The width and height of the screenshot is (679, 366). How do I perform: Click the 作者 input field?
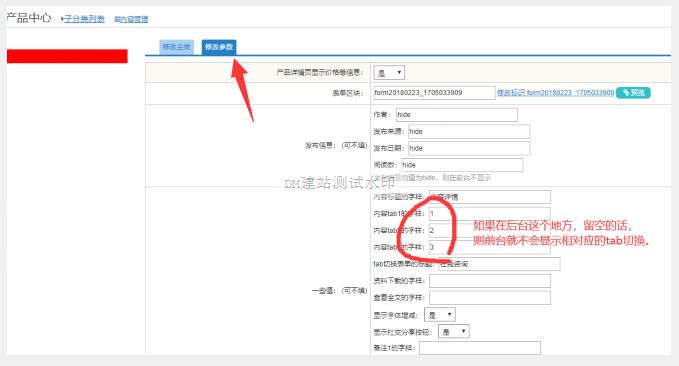457,115
